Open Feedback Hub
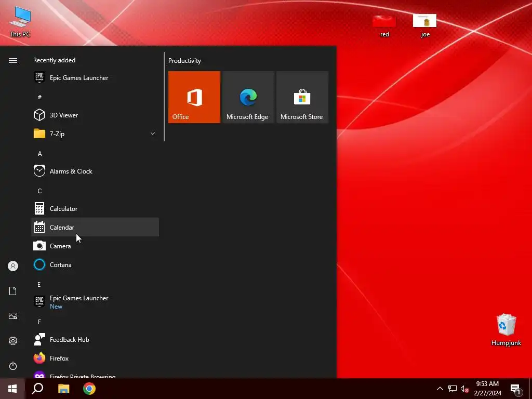Screen dimensions: 532x399 pyautogui.click(x=95, y=340)
